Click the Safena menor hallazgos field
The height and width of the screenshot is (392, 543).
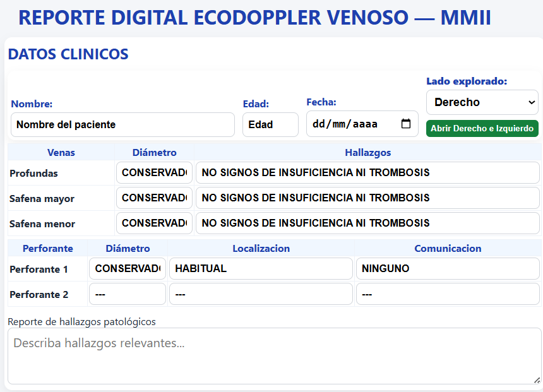click(367, 223)
